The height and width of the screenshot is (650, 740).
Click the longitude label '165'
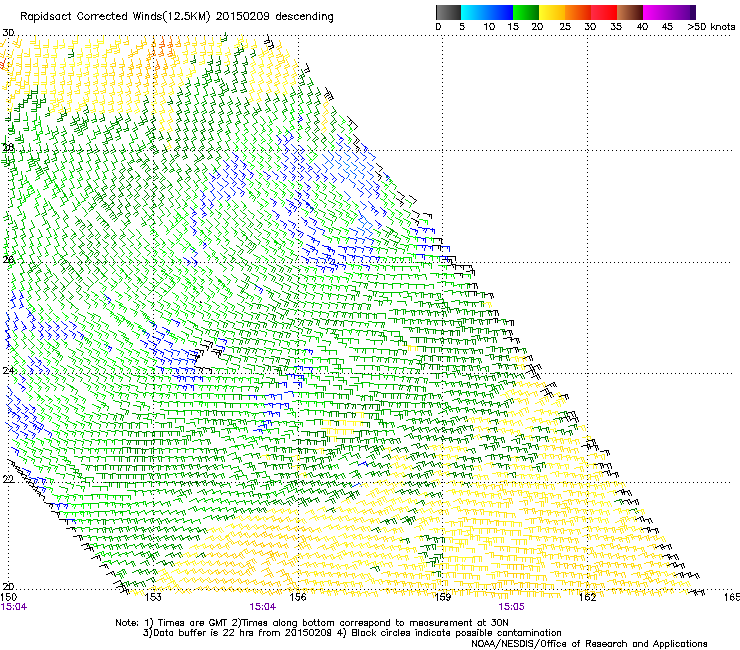[x=732, y=597]
